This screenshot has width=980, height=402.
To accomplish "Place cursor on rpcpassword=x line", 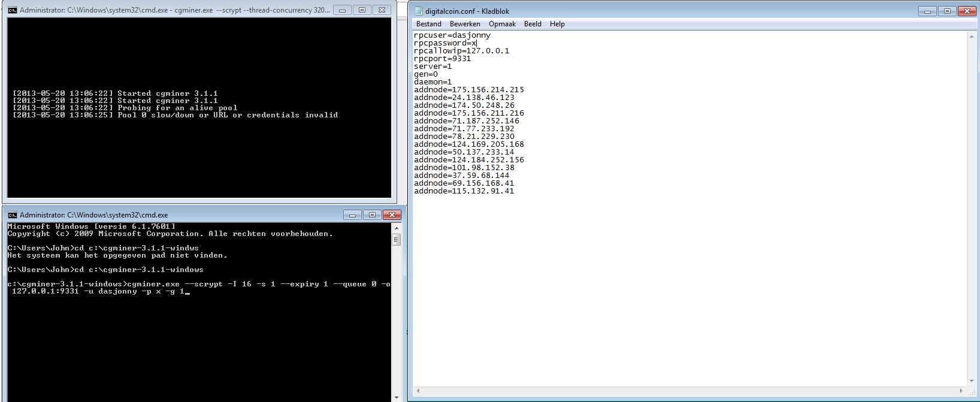I will [x=445, y=43].
